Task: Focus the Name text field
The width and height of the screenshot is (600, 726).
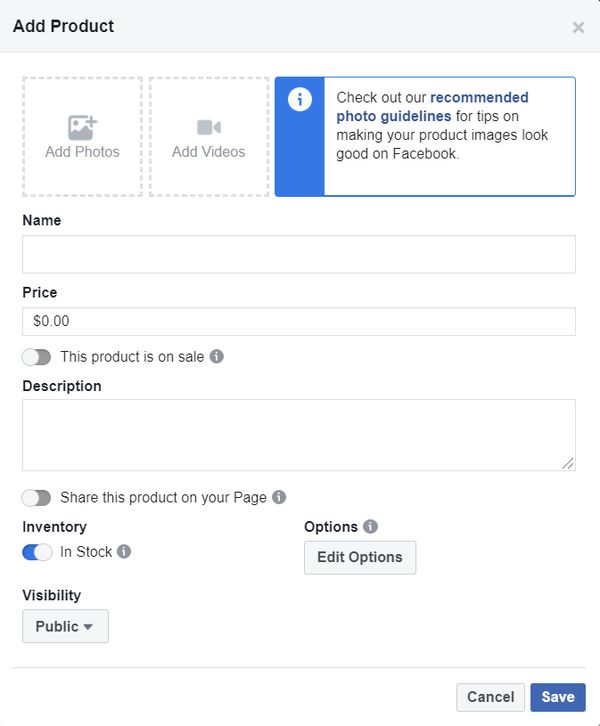Action: (298, 254)
